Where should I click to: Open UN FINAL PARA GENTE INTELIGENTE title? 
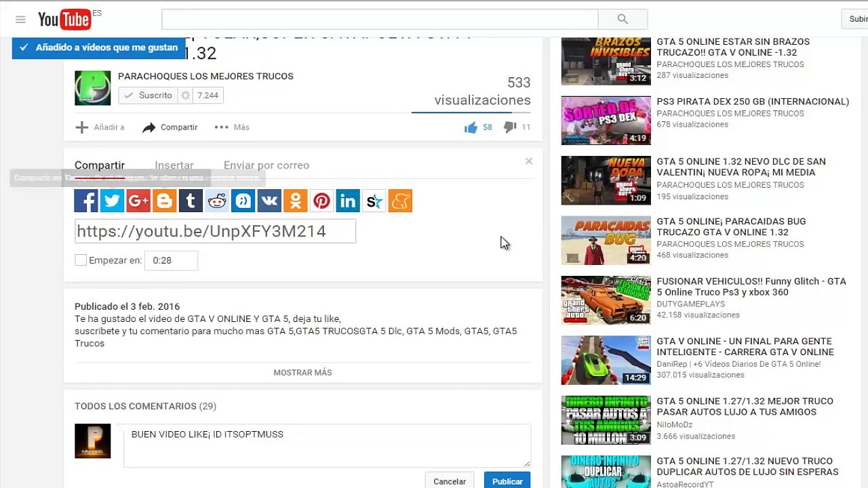coord(745,346)
